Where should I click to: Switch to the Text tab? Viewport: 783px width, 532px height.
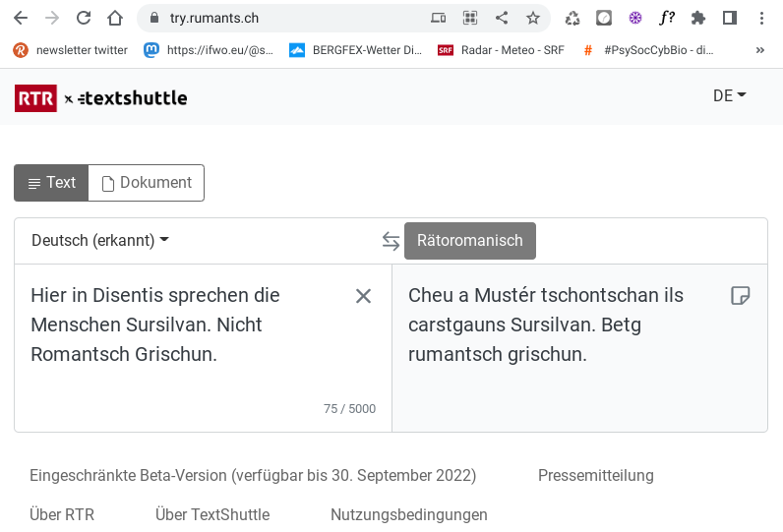click(51, 183)
